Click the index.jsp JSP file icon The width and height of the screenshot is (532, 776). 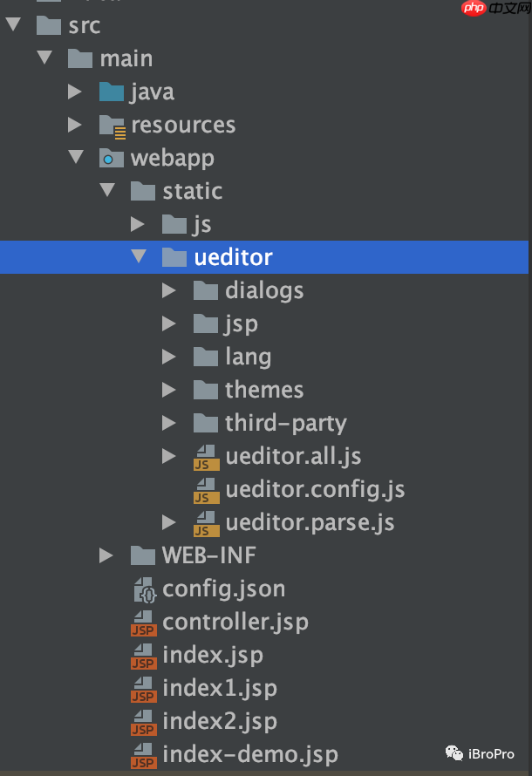coord(144,657)
